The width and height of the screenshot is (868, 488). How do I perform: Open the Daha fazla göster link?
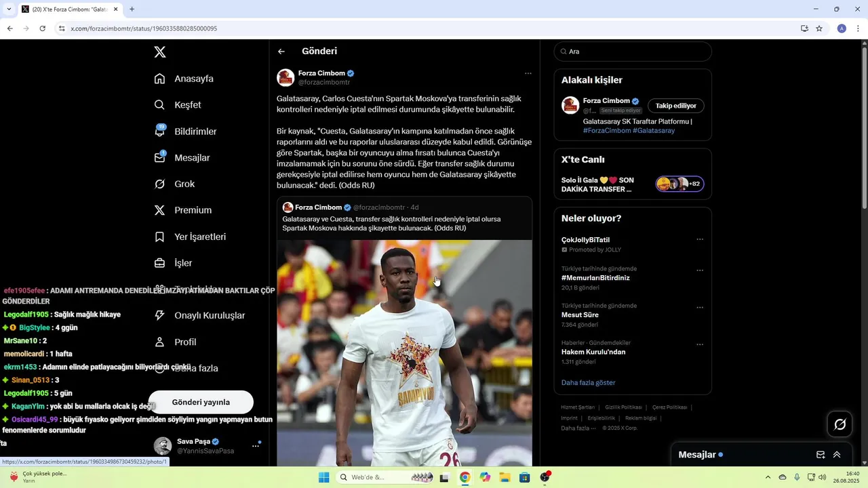(x=588, y=383)
